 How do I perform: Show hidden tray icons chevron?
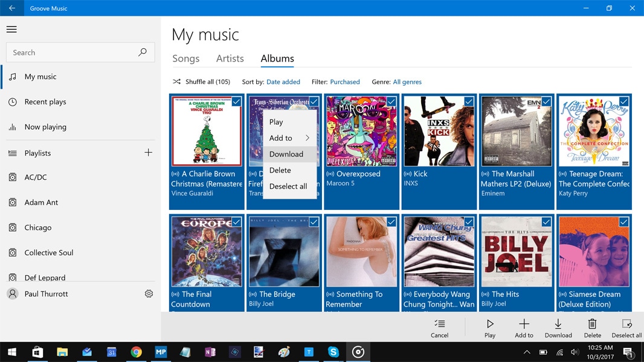527,352
